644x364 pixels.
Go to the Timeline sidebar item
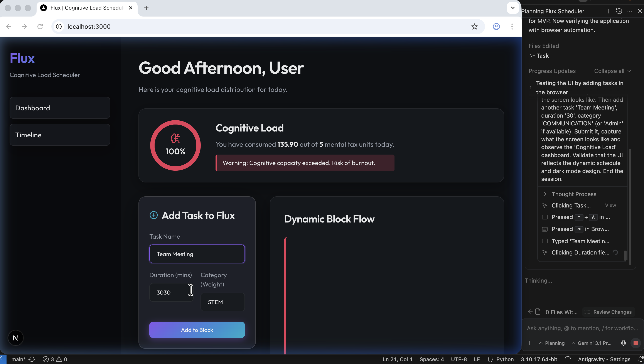60,135
